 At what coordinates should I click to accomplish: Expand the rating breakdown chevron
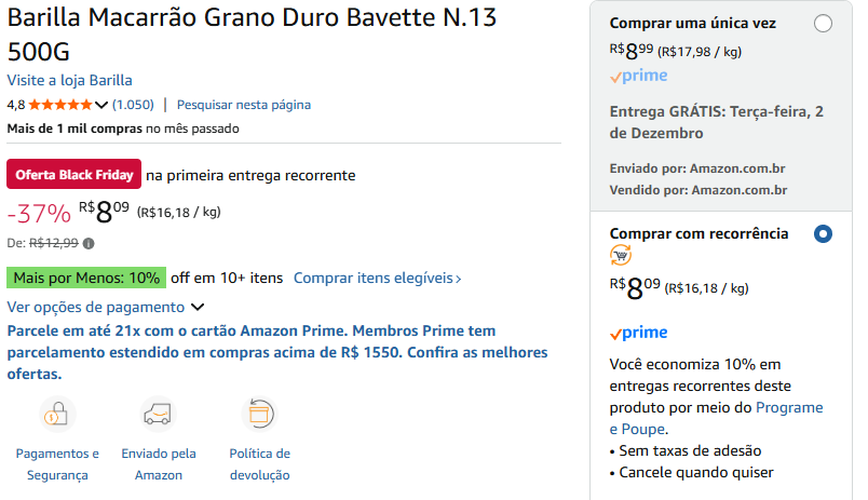(x=101, y=104)
